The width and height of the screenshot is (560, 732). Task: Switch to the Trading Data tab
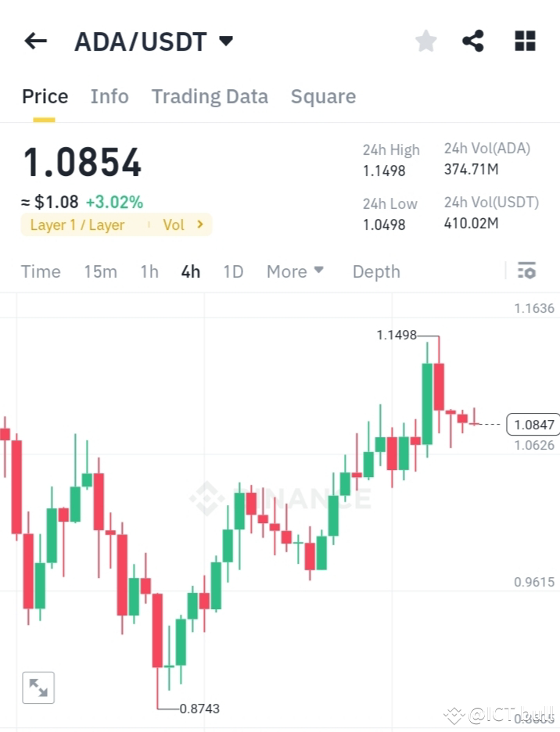point(210,96)
